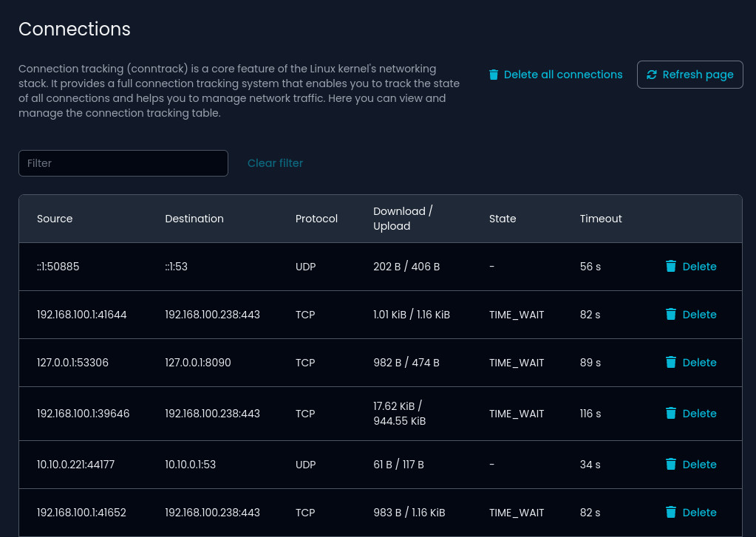Click TCP protocol in 127.0.0.1:53306 row
The width and height of the screenshot is (756, 537).
click(x=304, y=363)
